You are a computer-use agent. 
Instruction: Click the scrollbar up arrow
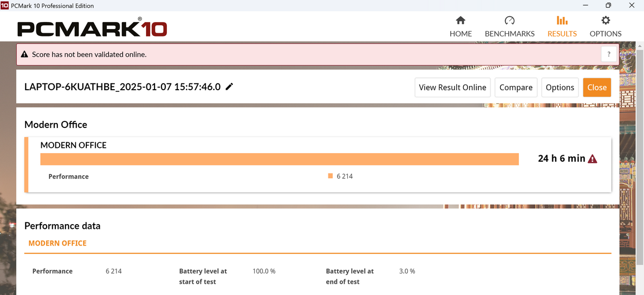639,47
